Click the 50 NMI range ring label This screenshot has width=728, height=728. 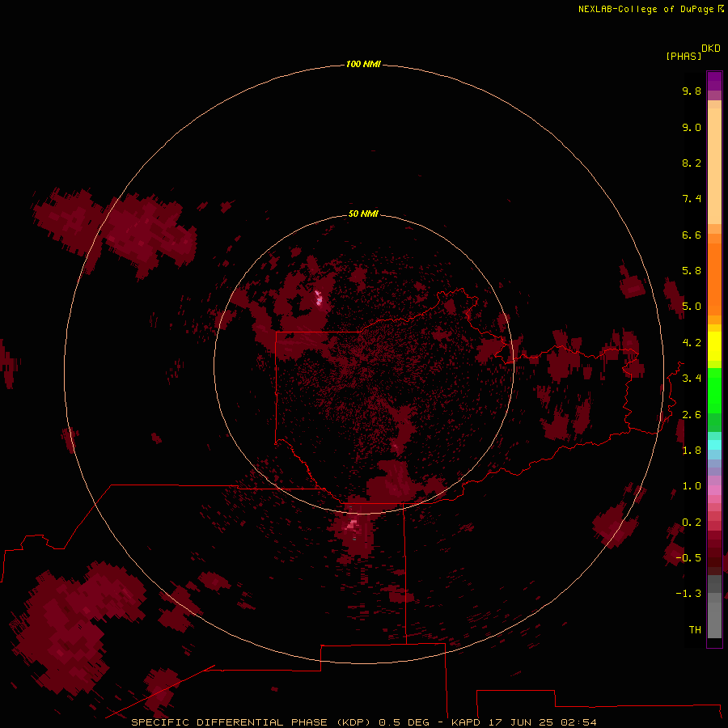pyautogui.click(x=363, y=214)
